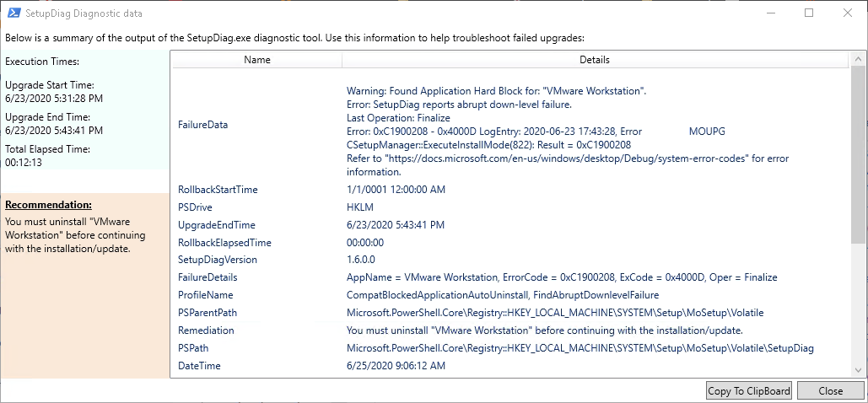Viewport: 868px width, 403px height.
Task: Click the PowerShell icon in title bar
Action: [x=13, y=13]
